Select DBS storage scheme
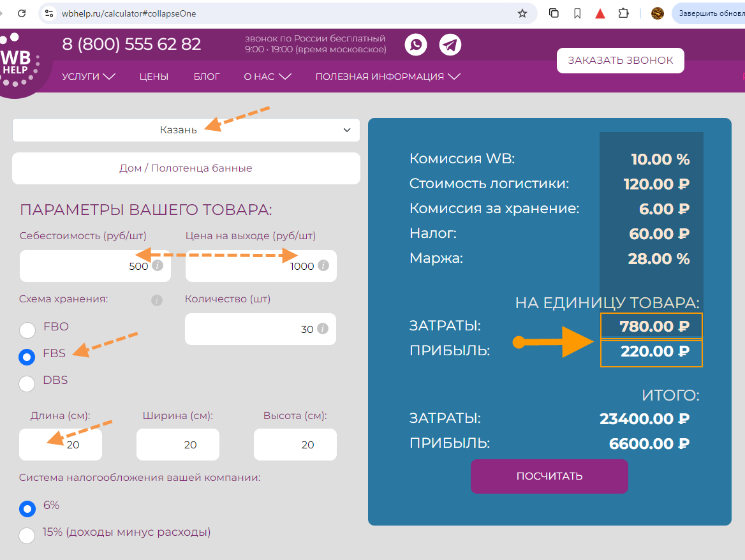 pyautogui.click(x=27, y=383)
